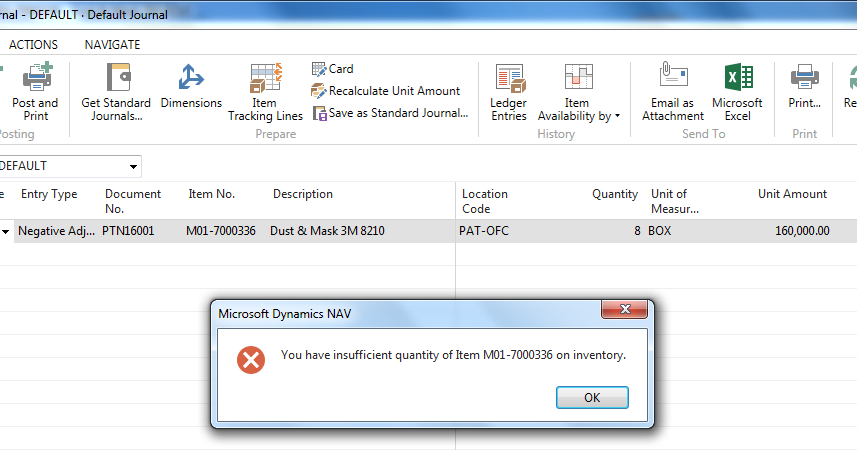Select unit amount 160,000.00 cell
The image size is (857, 450).
tap(802, 231)
